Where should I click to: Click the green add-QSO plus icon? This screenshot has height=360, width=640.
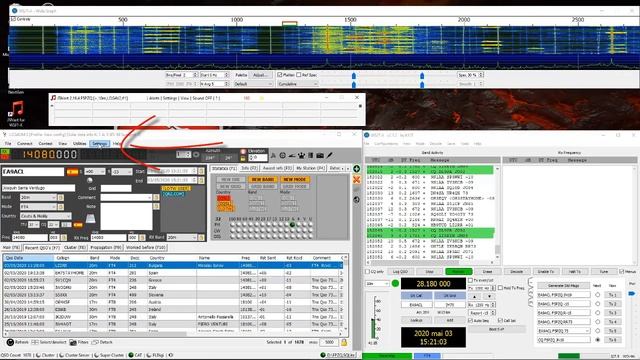[x=356, y=169]
